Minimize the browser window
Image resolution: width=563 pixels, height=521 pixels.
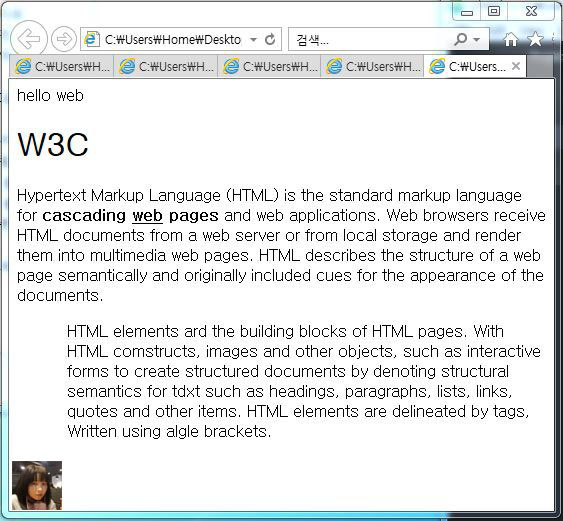[x=467, y=12]
